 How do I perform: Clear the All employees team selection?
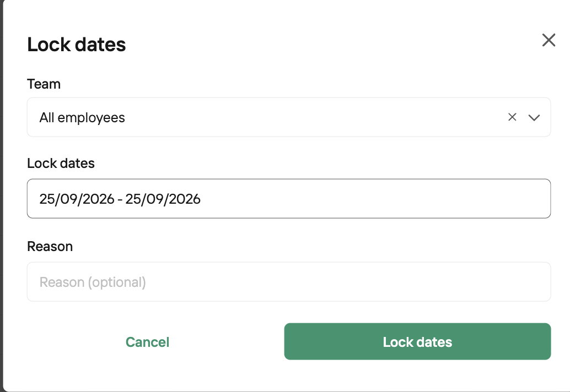click(x=512, y=117)
